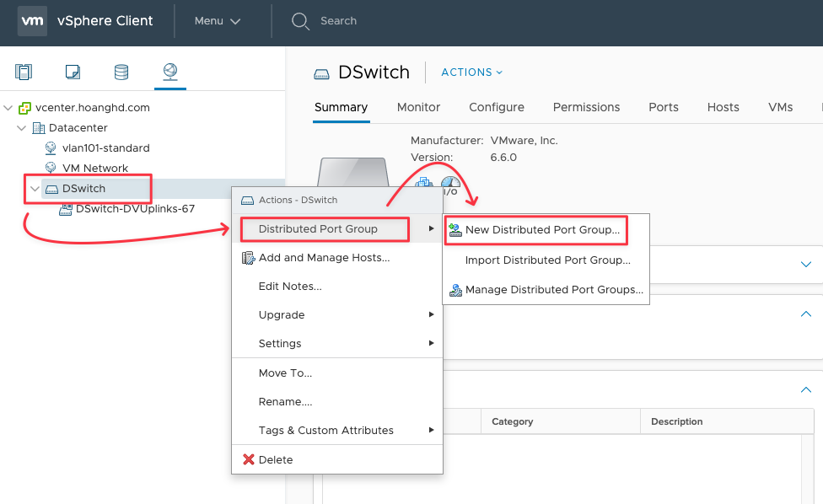The width and height of the screenshot is (823, 504).
Task: Select DSwitch in the tree
Action: pyautogui.click(x=83, y=188)
